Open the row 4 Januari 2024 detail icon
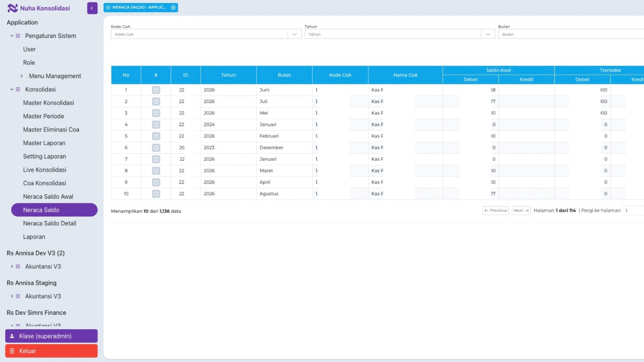This screenshot has height=362, width=644. [156, 125]
